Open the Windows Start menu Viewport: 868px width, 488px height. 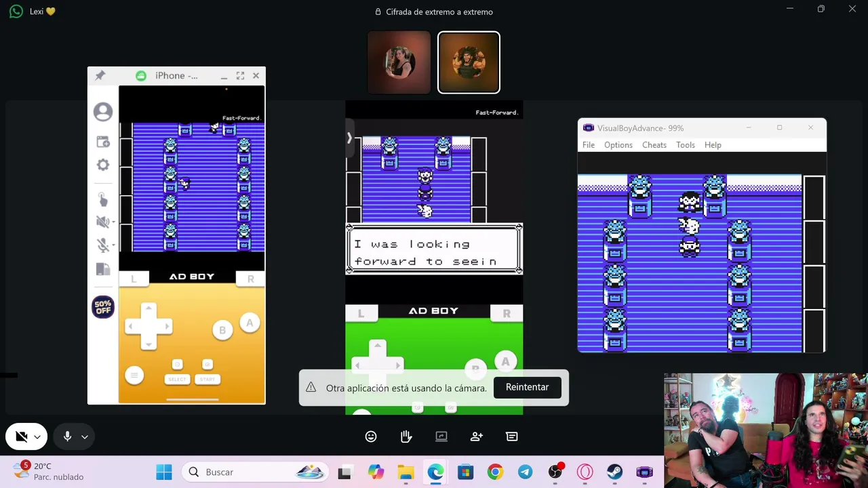(164, 472)
